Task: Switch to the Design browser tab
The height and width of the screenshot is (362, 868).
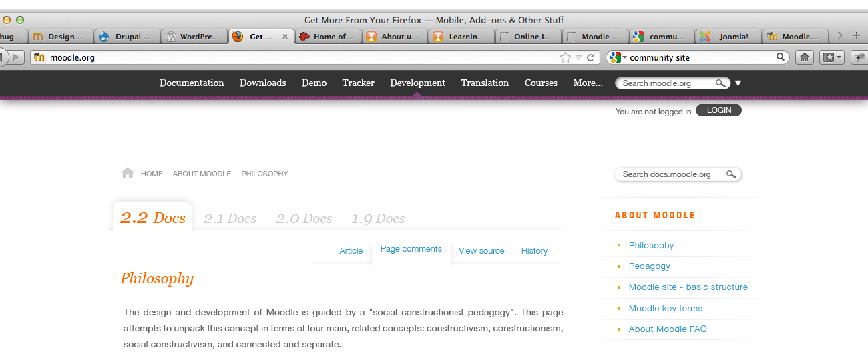Action: tap(60, 37)
